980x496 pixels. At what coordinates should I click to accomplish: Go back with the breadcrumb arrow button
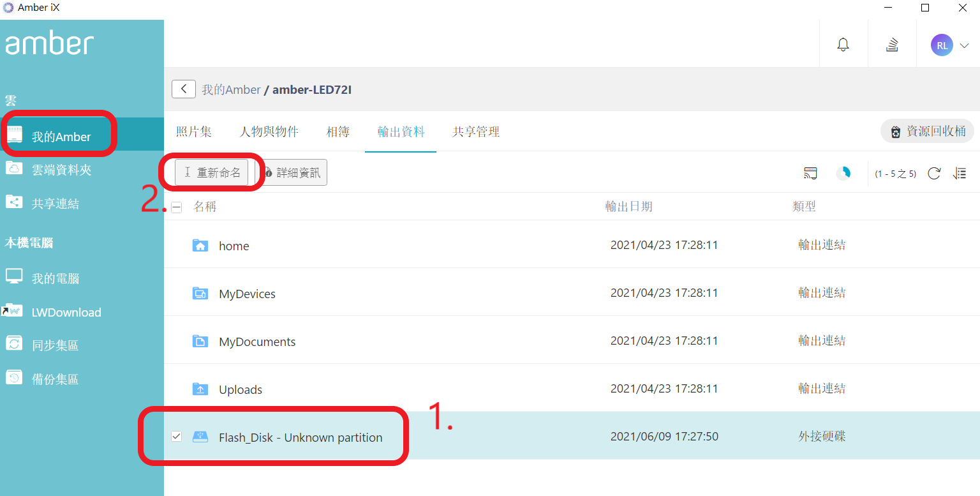pyautogui.click(x=184, y=89)
